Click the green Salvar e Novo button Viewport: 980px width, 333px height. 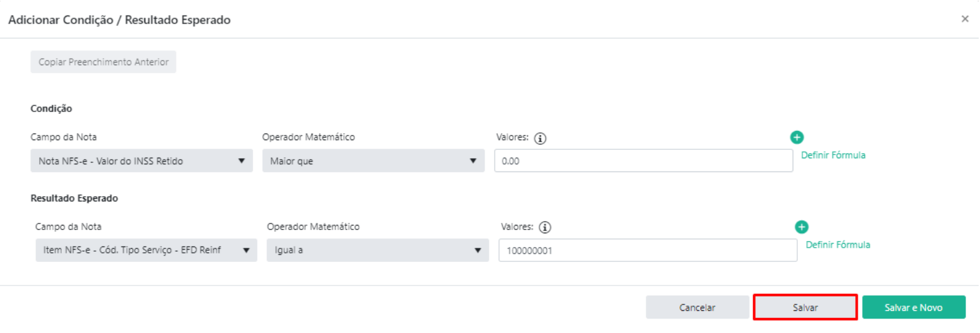tap(914, 308)
